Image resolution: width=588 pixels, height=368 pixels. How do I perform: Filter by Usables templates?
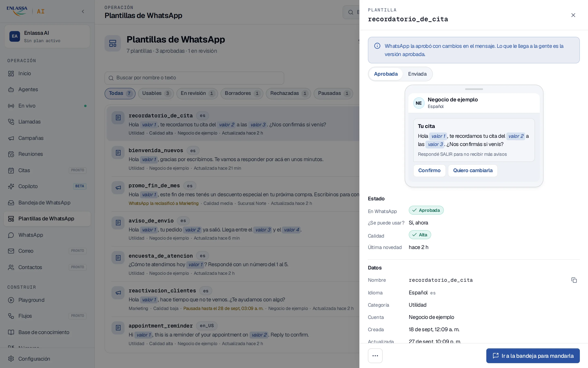pyautogui.click(x=156, y=93)
